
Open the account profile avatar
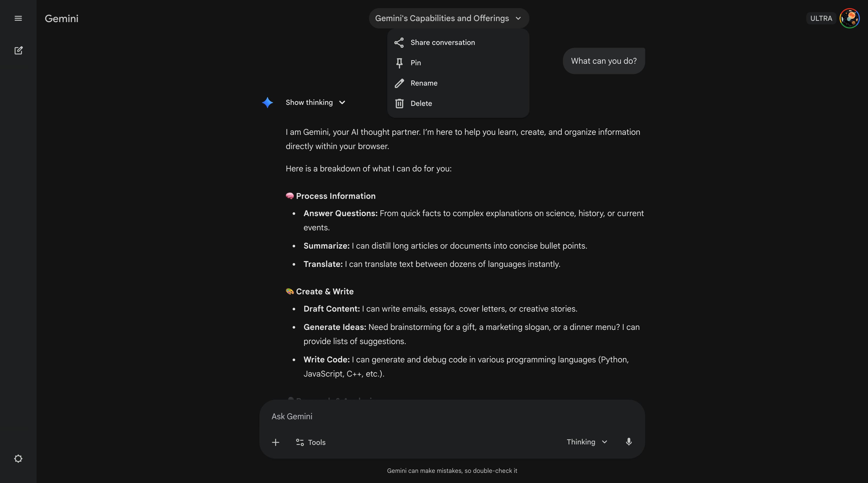(x=849, y=18)
